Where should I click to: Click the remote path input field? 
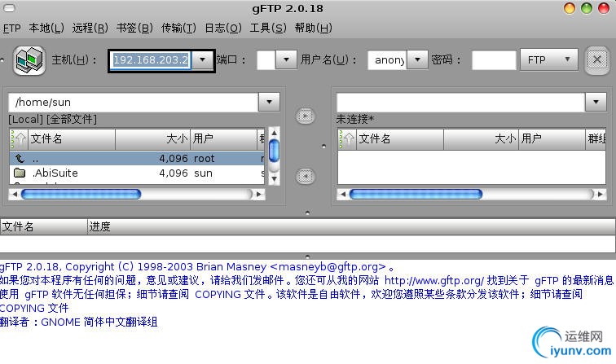pyautogui.click(x=461, y=102)
